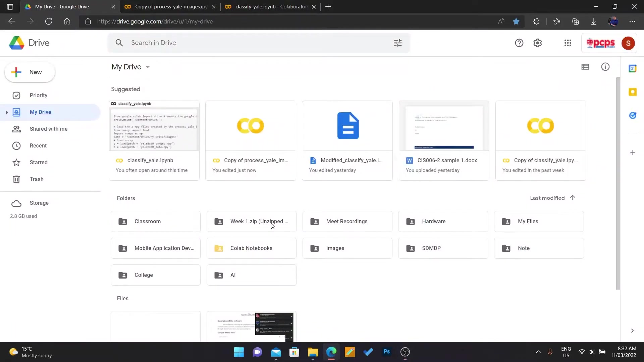This screenshot has height=362, width=644.
Task: Open Modified_classify_yale suggested document card
Action: (347, 141)
